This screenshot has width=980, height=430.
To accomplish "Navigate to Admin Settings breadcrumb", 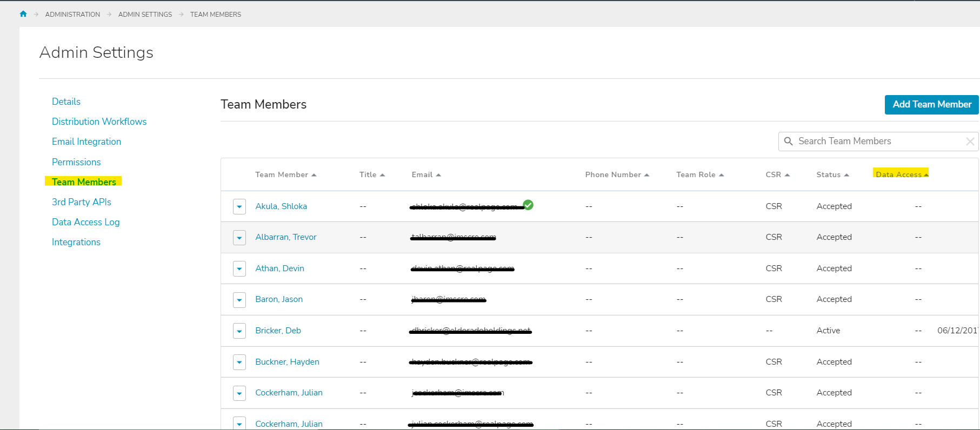I will coord(145,15).
